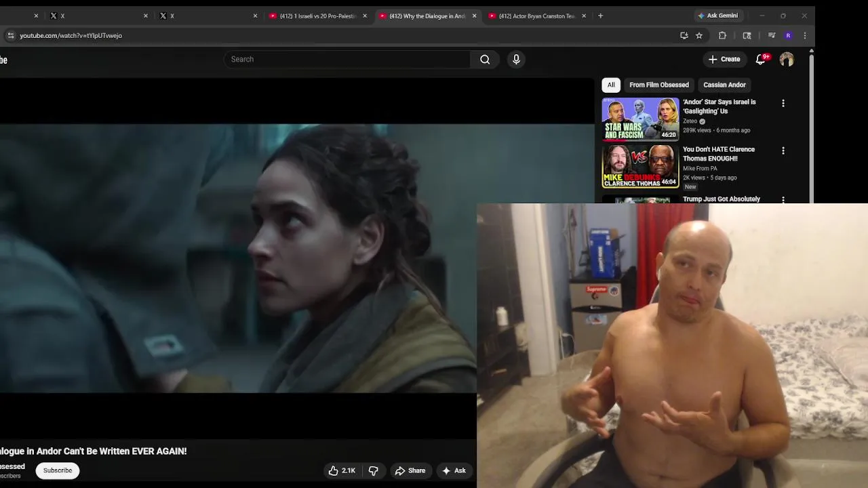Open the YouTube account avatar menu
This screenshot has width=868, height=488.
787,60
